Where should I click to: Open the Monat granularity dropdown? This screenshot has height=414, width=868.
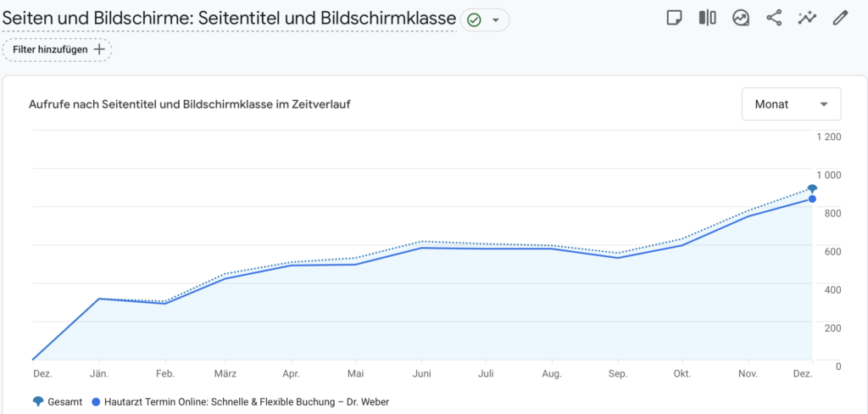click(790, 104)
